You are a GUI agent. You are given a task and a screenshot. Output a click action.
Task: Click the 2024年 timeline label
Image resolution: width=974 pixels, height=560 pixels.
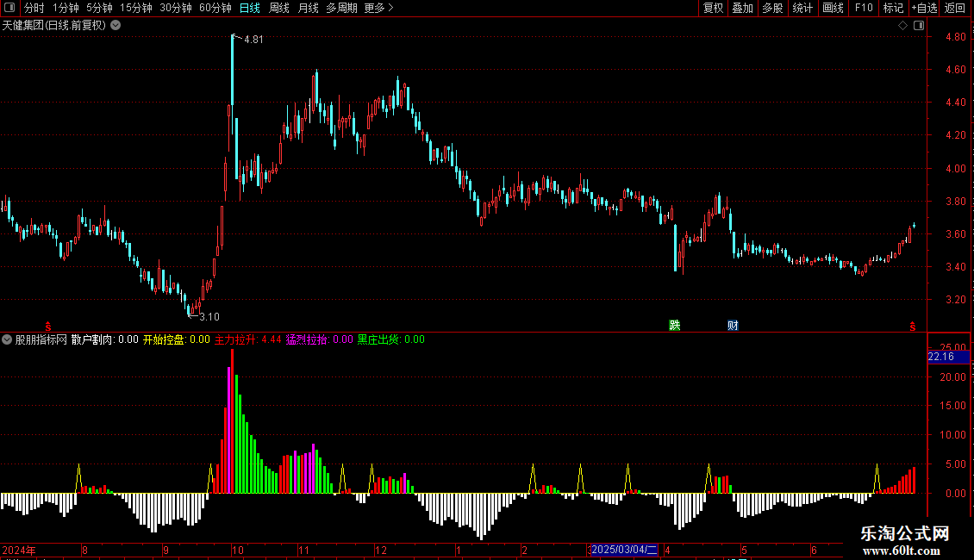(x=19, y=550)
